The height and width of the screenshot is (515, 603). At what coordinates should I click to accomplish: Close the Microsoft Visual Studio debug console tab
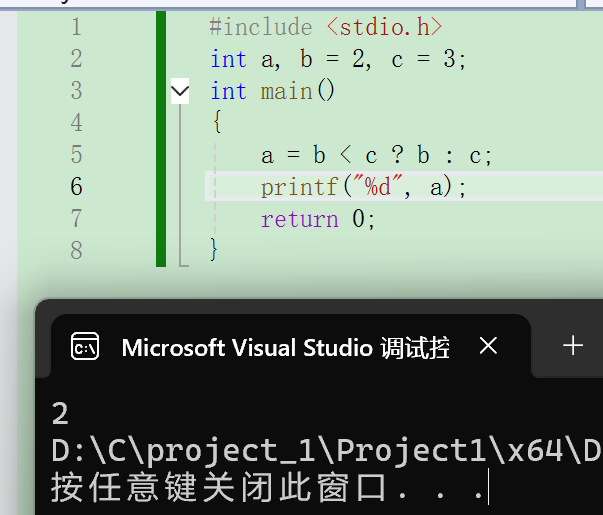[488, 346]
